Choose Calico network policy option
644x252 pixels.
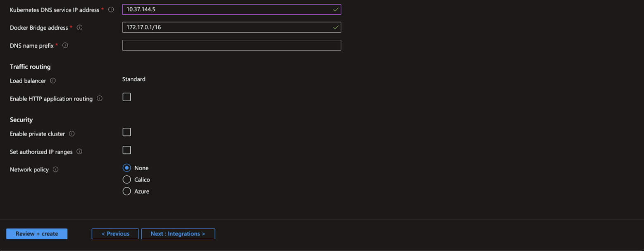[127, 180]
